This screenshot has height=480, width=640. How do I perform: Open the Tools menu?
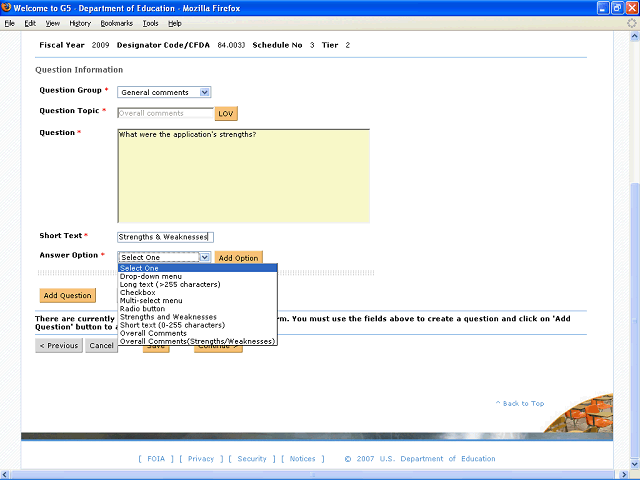[x=150, y=23]
